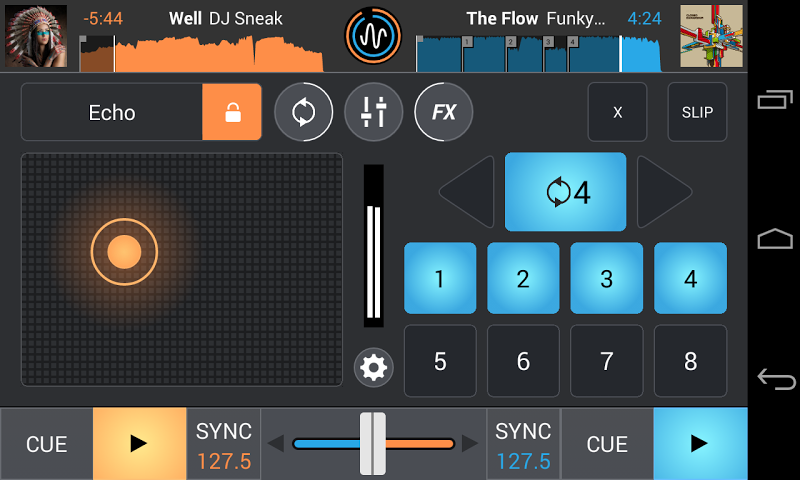Select the FX effects round button
The height and width of the screenshot is (480, 800).
(443, 112)
